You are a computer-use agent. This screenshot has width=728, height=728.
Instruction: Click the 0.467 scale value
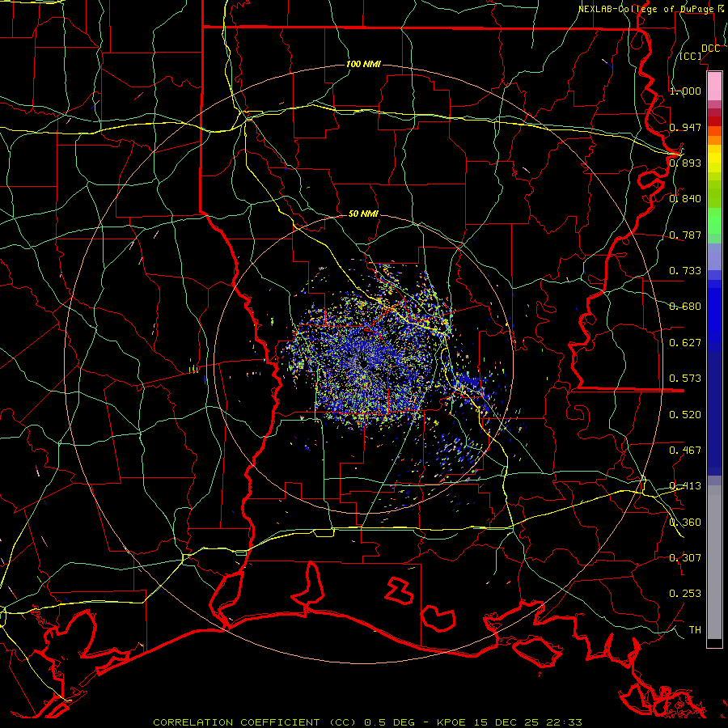(x=685, y=450)
